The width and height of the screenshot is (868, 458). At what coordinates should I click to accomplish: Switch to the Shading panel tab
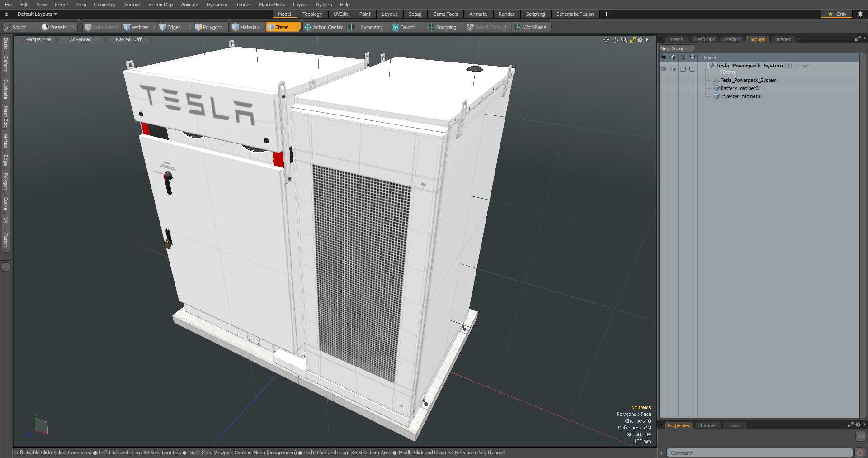pyautogui.click(x=731, y=39)
